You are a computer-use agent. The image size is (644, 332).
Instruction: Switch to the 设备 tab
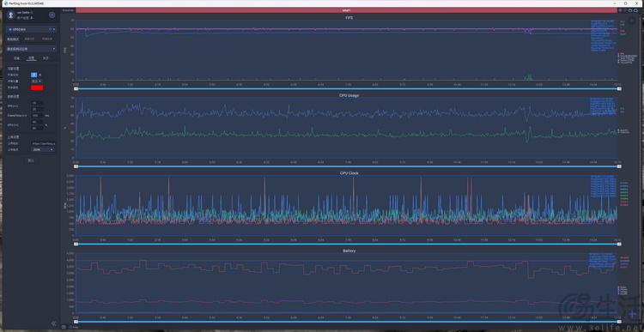(17, 58)
